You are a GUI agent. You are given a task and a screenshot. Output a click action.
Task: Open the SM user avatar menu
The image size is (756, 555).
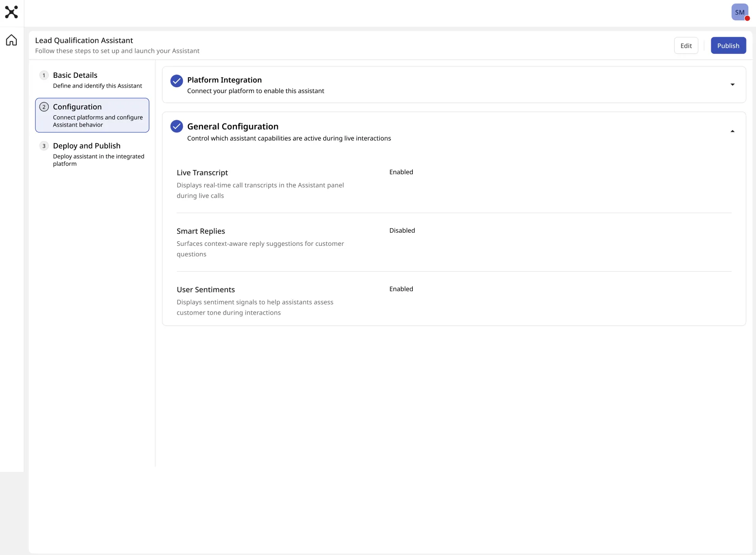[x=740, y=12]
